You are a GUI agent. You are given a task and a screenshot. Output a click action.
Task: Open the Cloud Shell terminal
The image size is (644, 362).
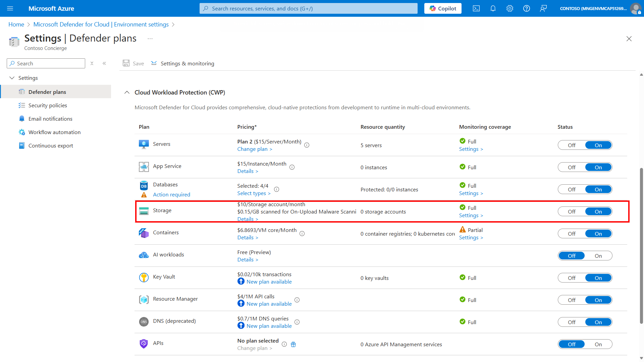[476, 8]
